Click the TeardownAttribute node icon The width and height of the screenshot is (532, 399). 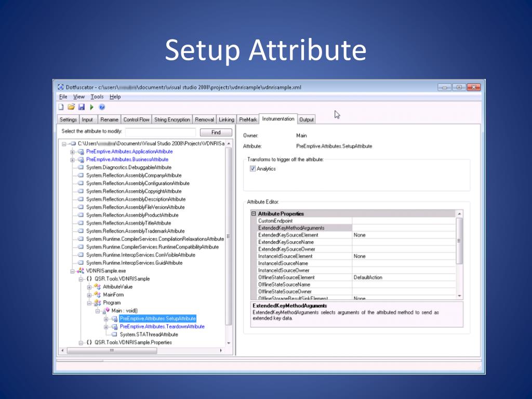pyautogui.click(x=114, y=326)
